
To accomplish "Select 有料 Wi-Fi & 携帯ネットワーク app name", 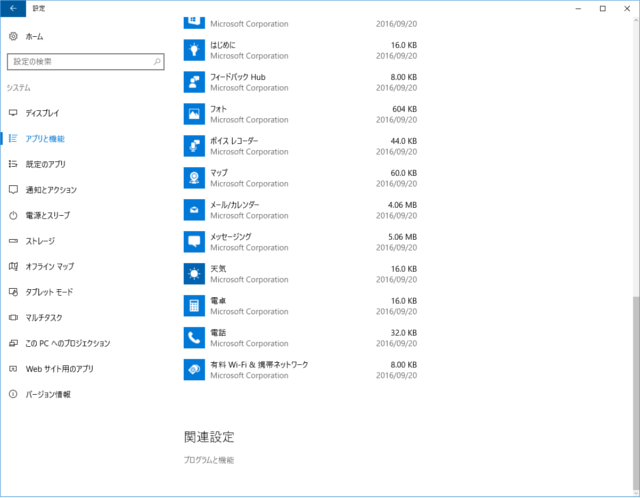I will pyautogui.click(x=259, y=365).
